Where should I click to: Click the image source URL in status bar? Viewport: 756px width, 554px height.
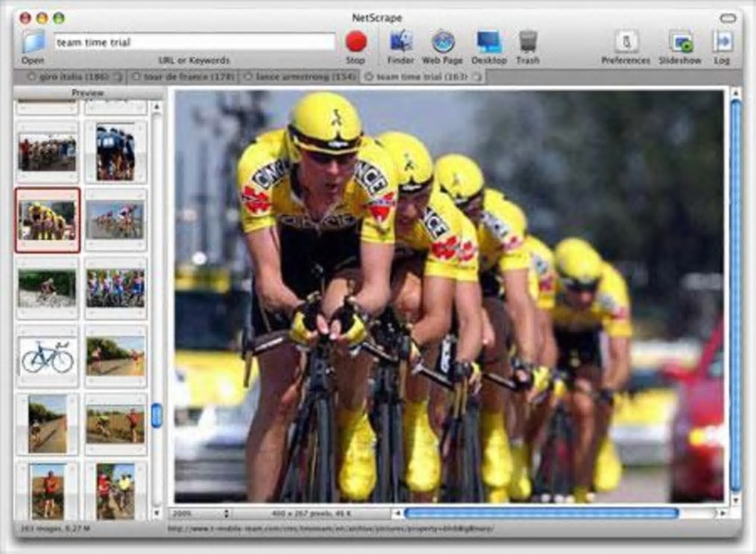(x=331, y=529)
